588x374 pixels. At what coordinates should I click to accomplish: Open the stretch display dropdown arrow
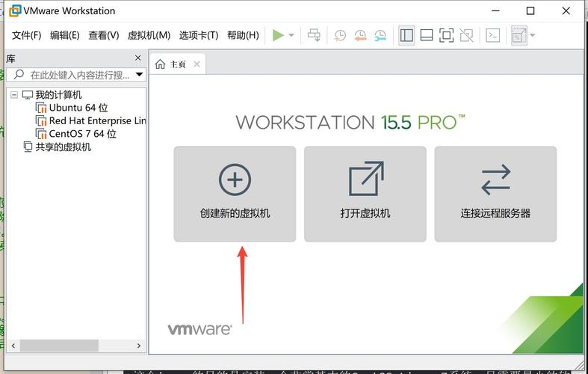pyautogui.click(x=532, y=35)
